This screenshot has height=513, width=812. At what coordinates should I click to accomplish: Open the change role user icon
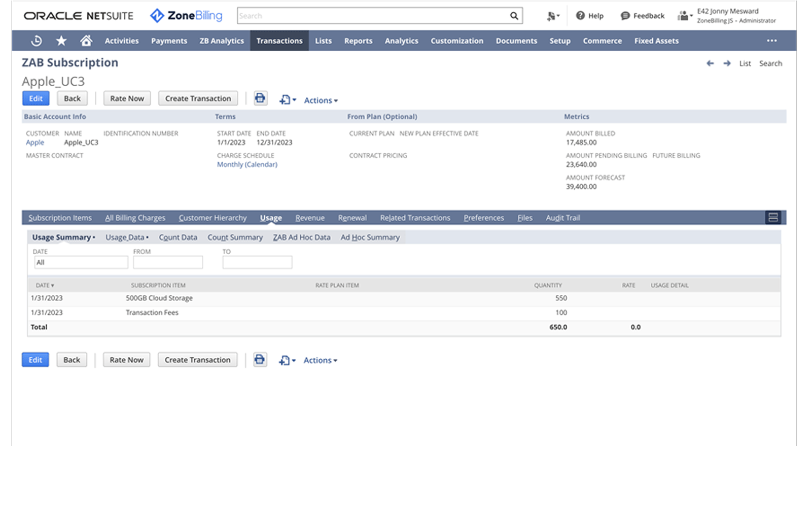pos(685,16)
